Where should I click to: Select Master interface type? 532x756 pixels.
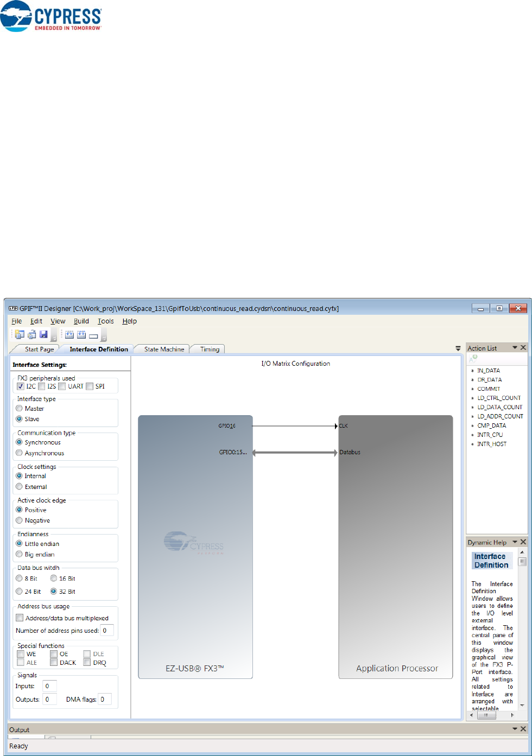pos(20,409)
